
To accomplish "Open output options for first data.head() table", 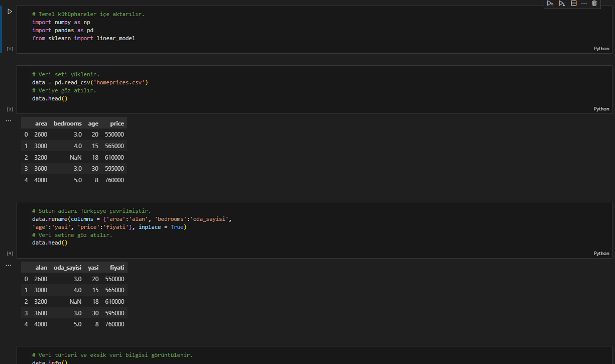I will [8, 121].
